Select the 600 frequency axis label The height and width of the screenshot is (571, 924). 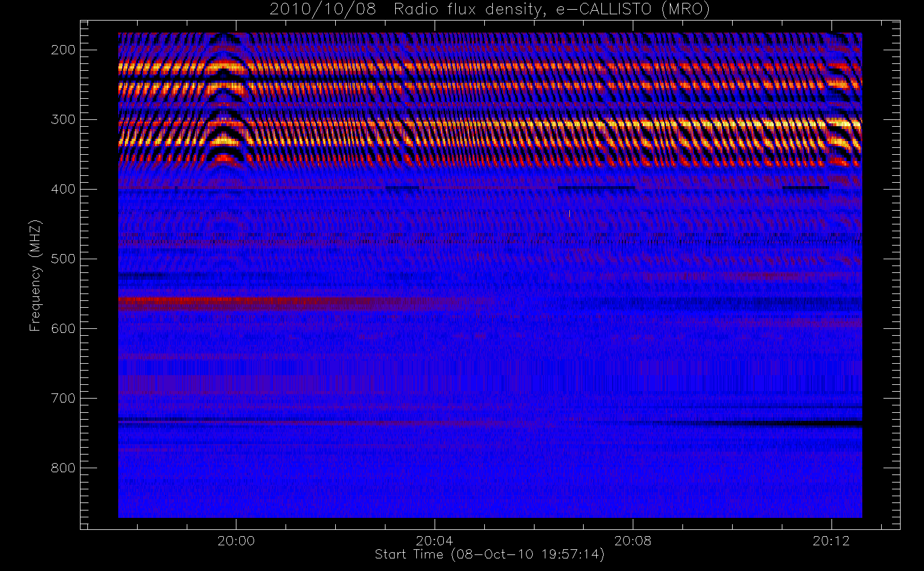click(63, 328)
